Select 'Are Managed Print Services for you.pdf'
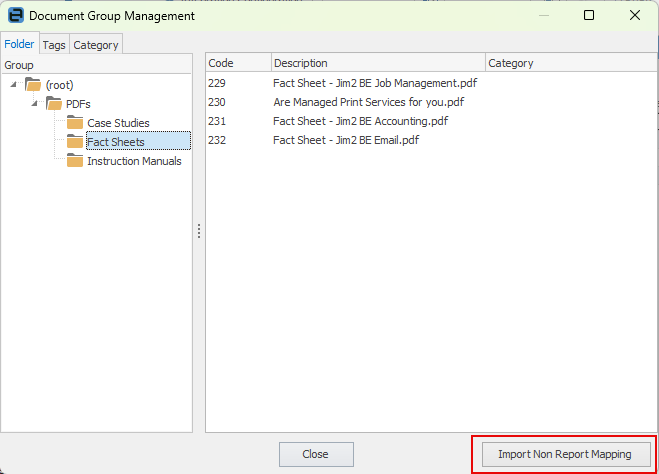 pos(369,102)
